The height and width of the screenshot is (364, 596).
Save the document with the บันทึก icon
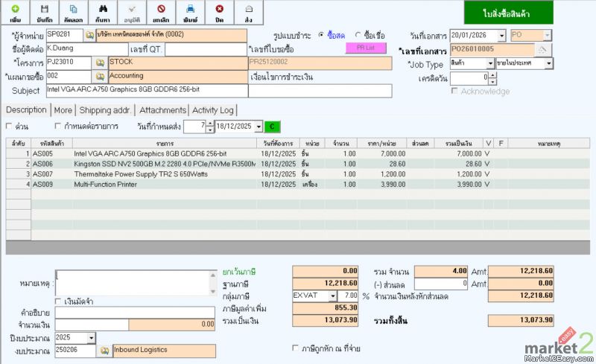pos(44,12)
